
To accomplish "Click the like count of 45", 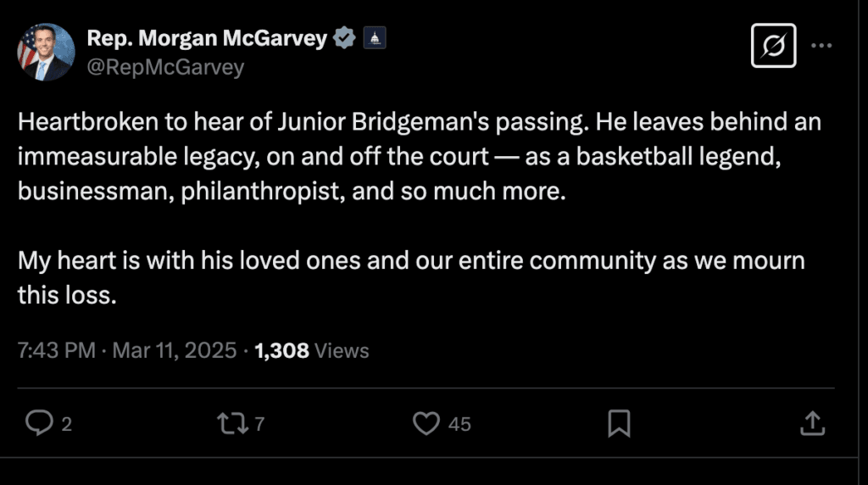I will click(459, 424).
